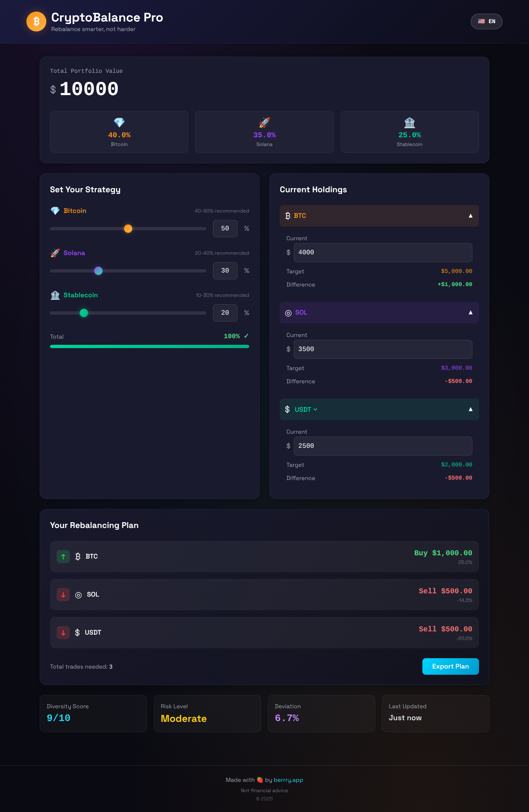Screen dimensions: 529x812
Task: Click the '40-60% recommended' Bitcoin hint
Action: (222, 211)
